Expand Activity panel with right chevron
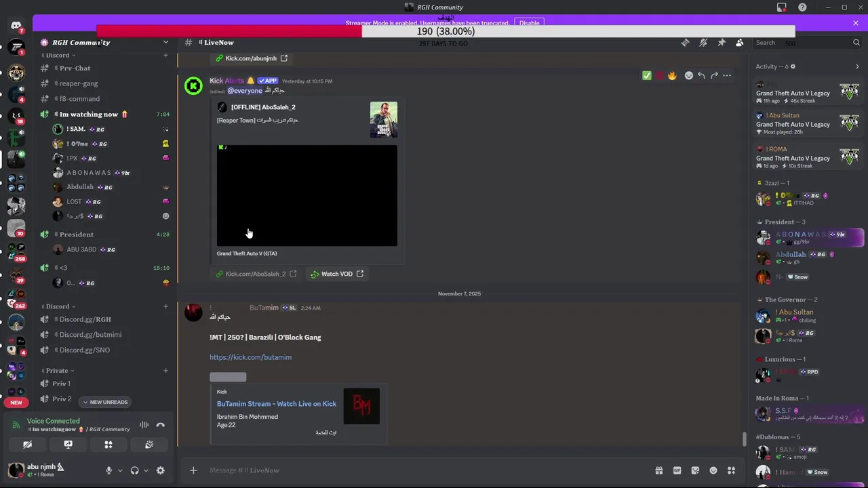Screen dimensions: 868x488 [x=856, y=66]
